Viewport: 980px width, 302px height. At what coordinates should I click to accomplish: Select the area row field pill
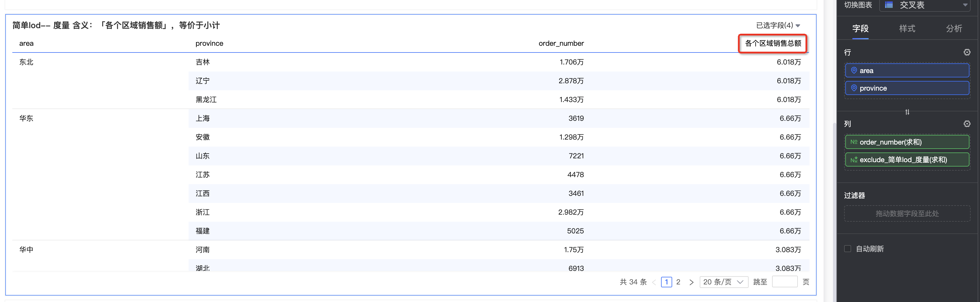(907, 70)
